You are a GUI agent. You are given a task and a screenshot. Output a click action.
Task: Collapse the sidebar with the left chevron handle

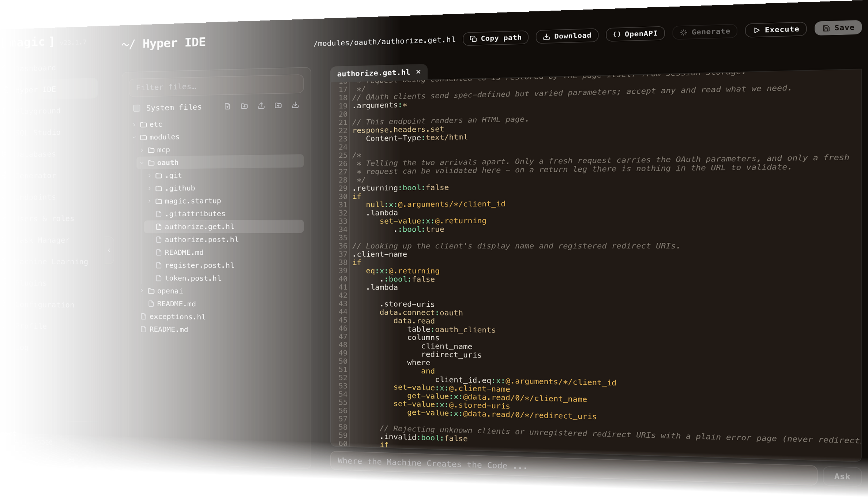(x=109, y=250)
